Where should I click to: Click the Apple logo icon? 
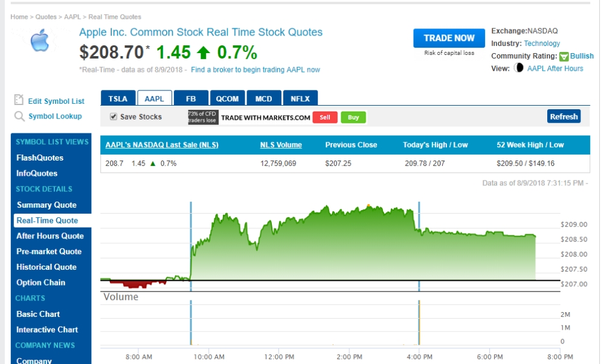pyautogui.click(x=40, y=40)
